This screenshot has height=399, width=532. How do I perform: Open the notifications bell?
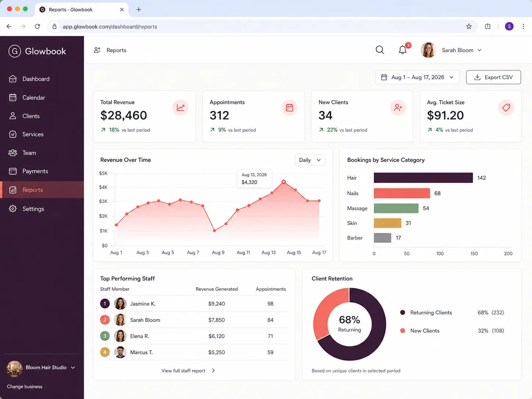tap(403, 50)
